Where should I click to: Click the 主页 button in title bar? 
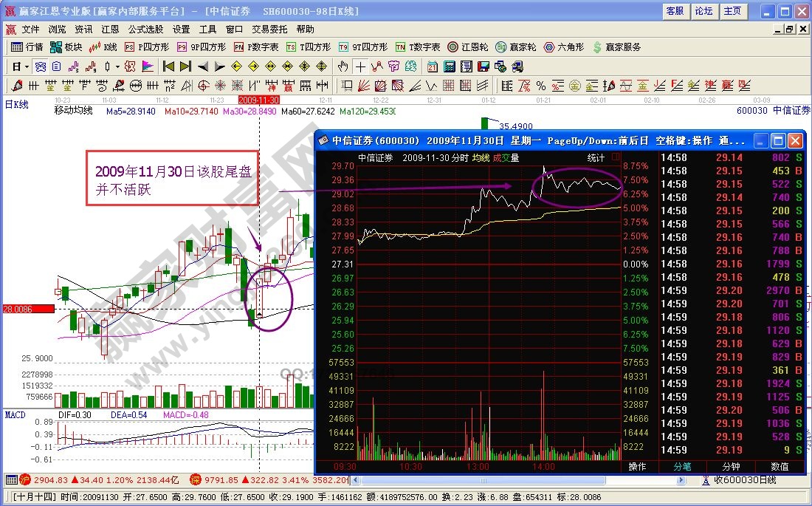tap(733, 11)
